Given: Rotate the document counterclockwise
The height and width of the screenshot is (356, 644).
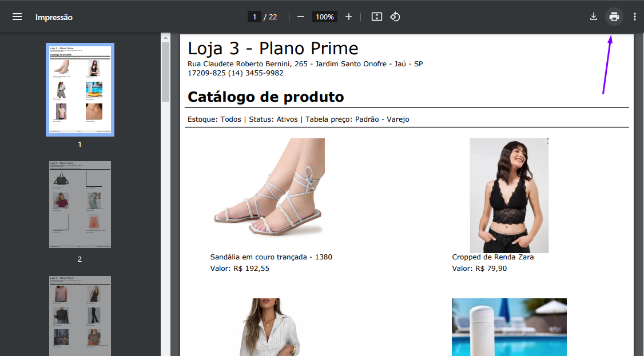Looking at the screenshot, I should pyautogui.click(x=395, y=17).
